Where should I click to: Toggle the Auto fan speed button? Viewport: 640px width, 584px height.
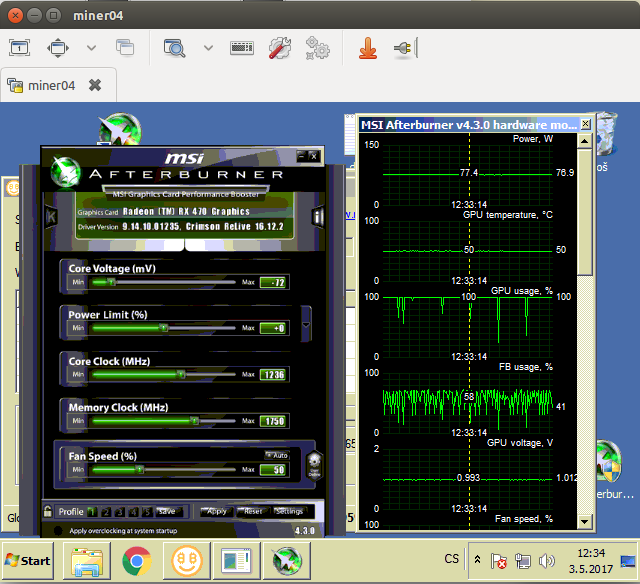point(276,455)
